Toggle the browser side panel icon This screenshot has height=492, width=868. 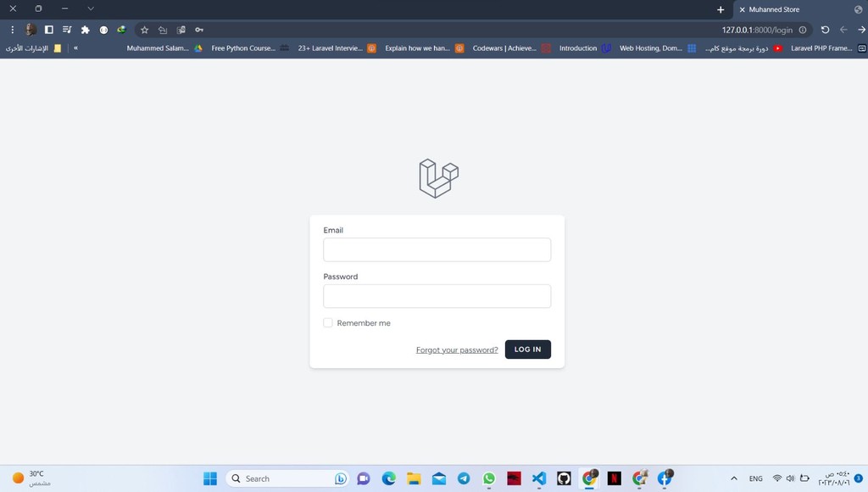coord(48,30)
